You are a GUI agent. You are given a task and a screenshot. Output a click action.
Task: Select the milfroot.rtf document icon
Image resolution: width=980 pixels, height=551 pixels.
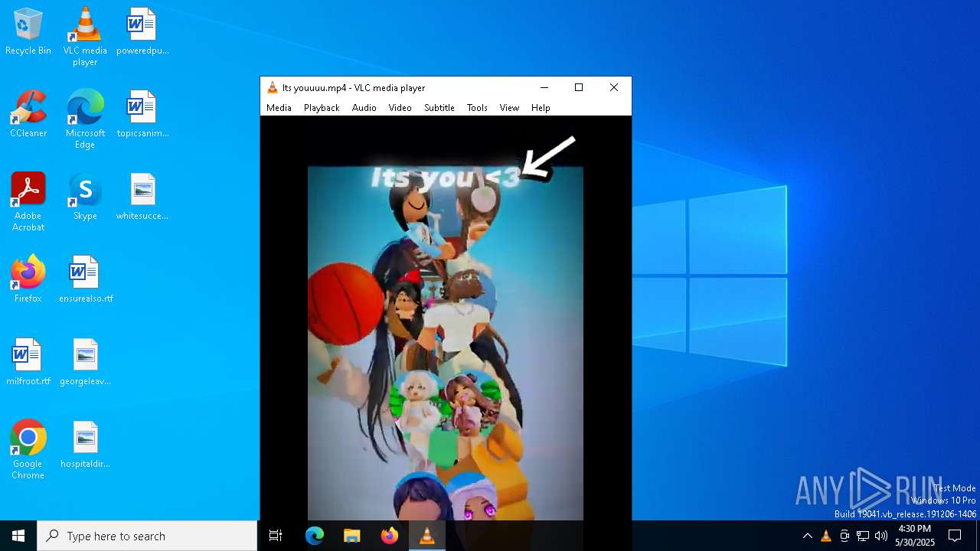pyautogui.click(x=28, y=363)
